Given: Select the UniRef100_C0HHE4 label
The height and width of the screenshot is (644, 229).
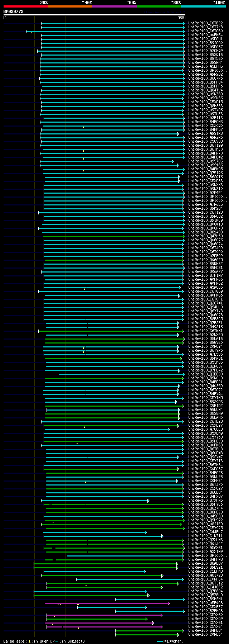Looking at the screenshot, I should 205,480.
